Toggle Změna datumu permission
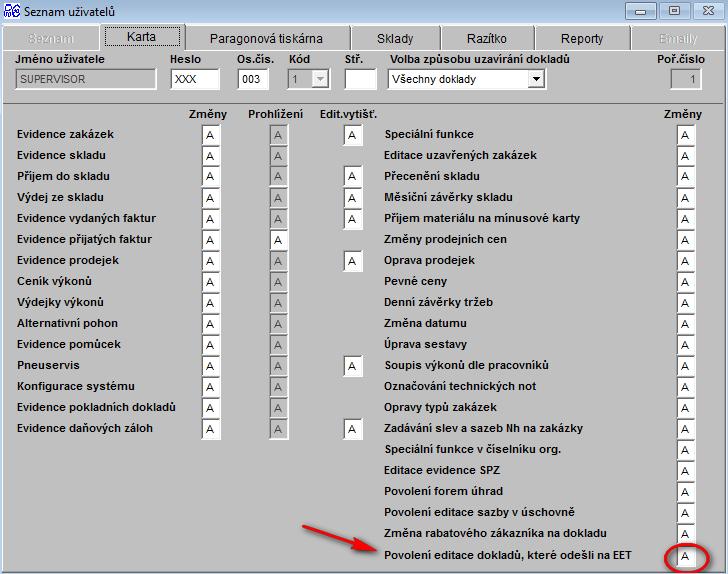728x574 pixels. coord(685,324)
